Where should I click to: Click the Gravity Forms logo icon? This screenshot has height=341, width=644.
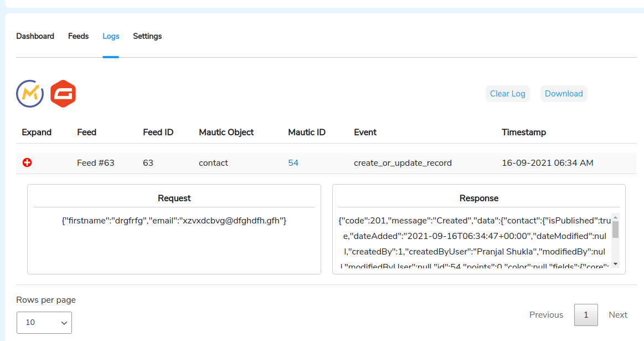(x=63, y=94)
